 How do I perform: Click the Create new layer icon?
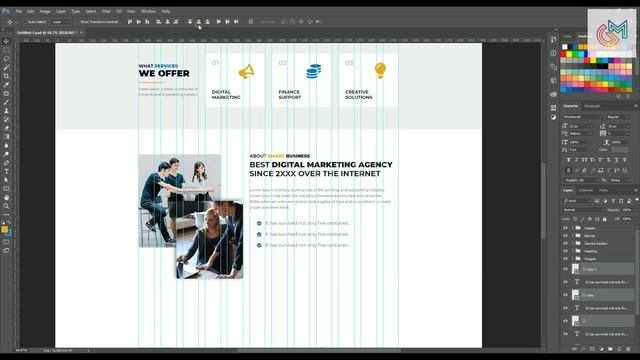pyautogui.click(x=619, y=349)
